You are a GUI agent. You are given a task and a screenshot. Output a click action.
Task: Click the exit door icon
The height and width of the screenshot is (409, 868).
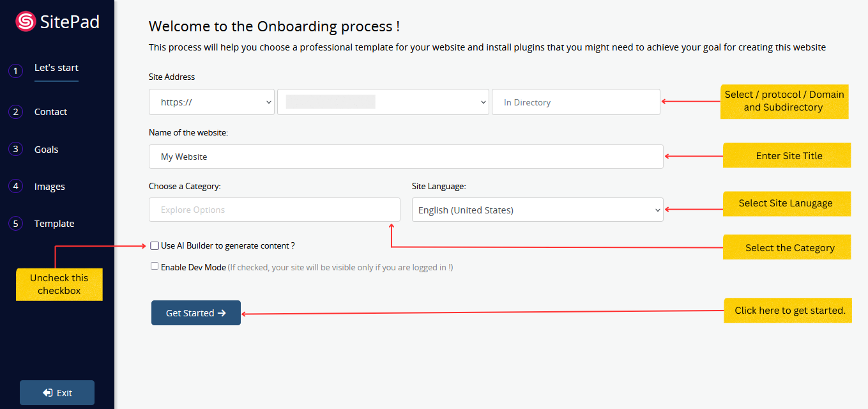pyautogui.click(x=47, y=393)
